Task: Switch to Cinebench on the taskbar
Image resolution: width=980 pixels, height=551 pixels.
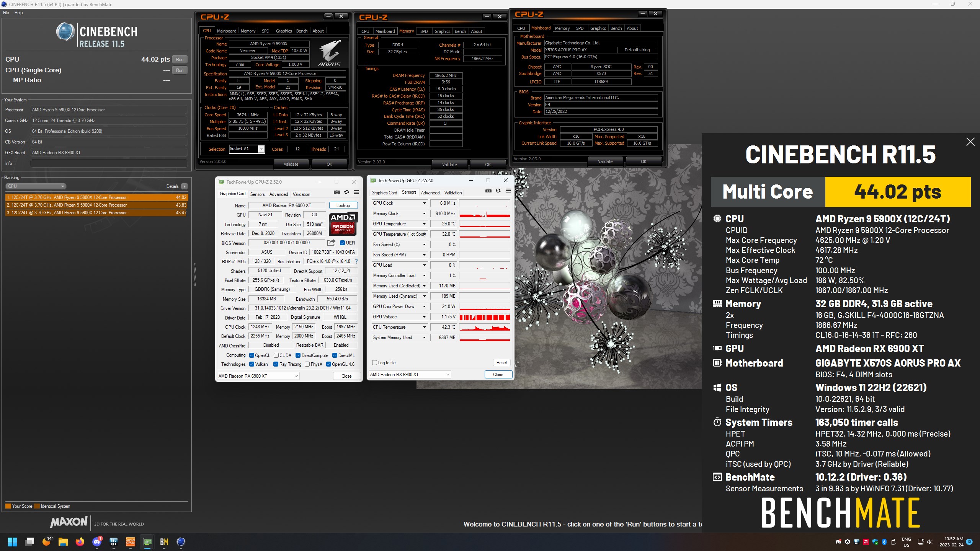Action: tap(181, 542)
